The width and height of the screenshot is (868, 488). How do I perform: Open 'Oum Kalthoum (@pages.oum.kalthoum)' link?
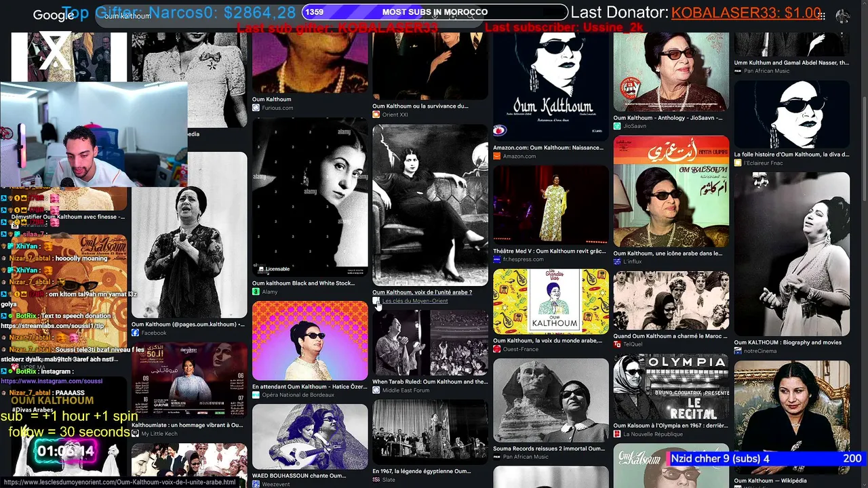point(188,324)
